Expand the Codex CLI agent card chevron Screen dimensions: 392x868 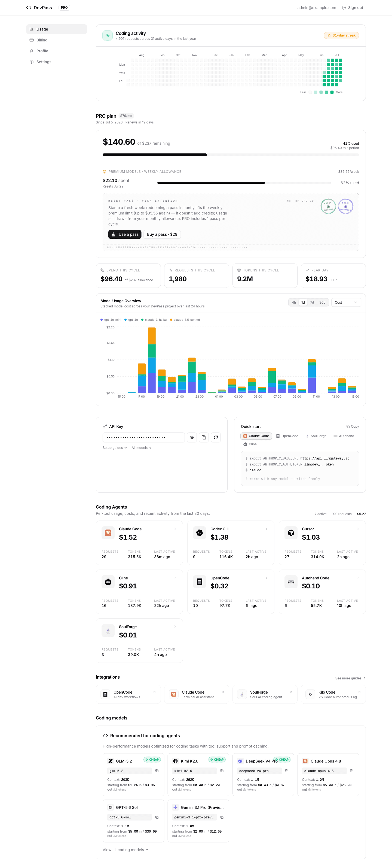[x=267, y=529]
